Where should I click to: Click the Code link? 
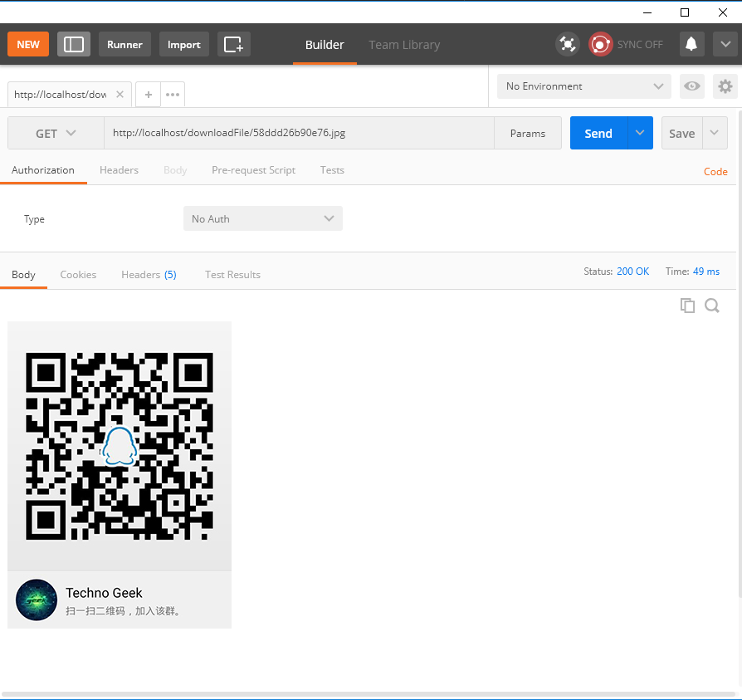click(x=715, y=171)
